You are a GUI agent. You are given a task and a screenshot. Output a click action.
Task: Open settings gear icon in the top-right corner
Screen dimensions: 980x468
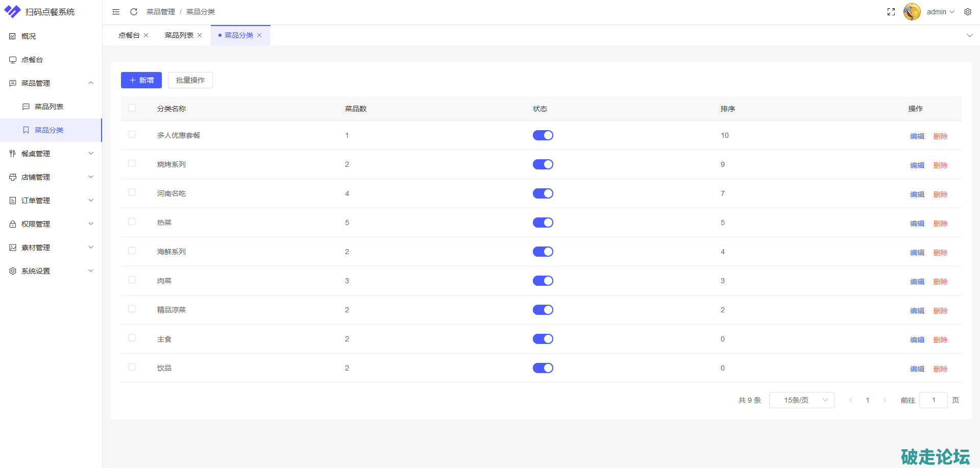[968, 12]
